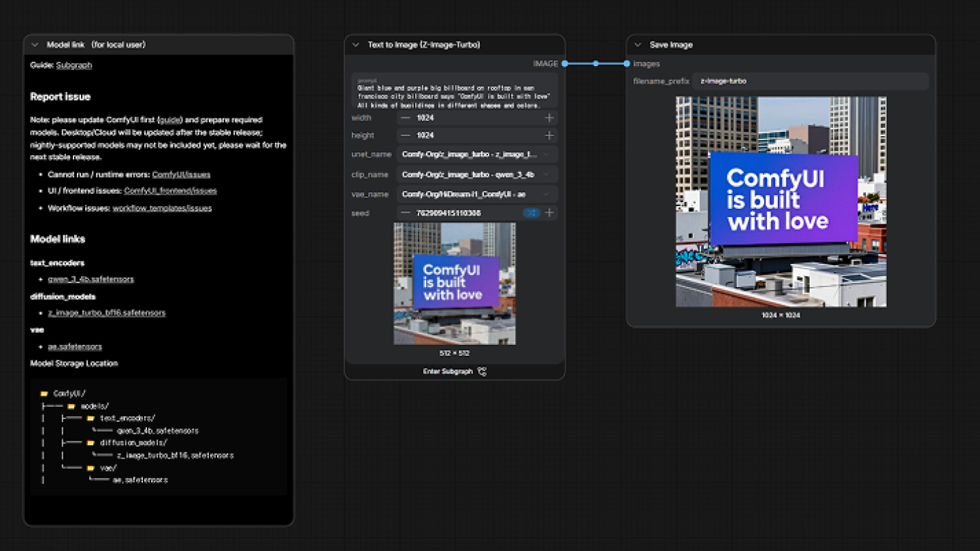
Task: Open the ComfyUI/issues link
Action: click(181, 175)
